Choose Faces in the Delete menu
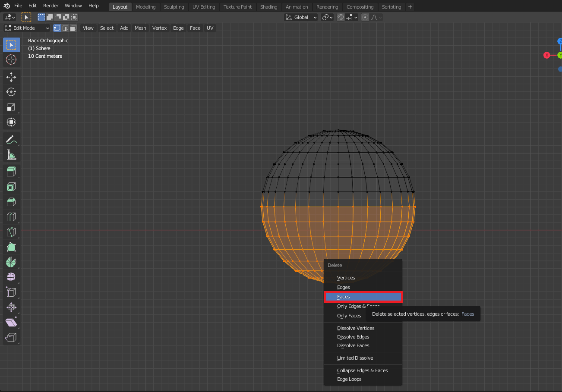The height and width of the screenshot is (392, 562). [x=363, y=297]
